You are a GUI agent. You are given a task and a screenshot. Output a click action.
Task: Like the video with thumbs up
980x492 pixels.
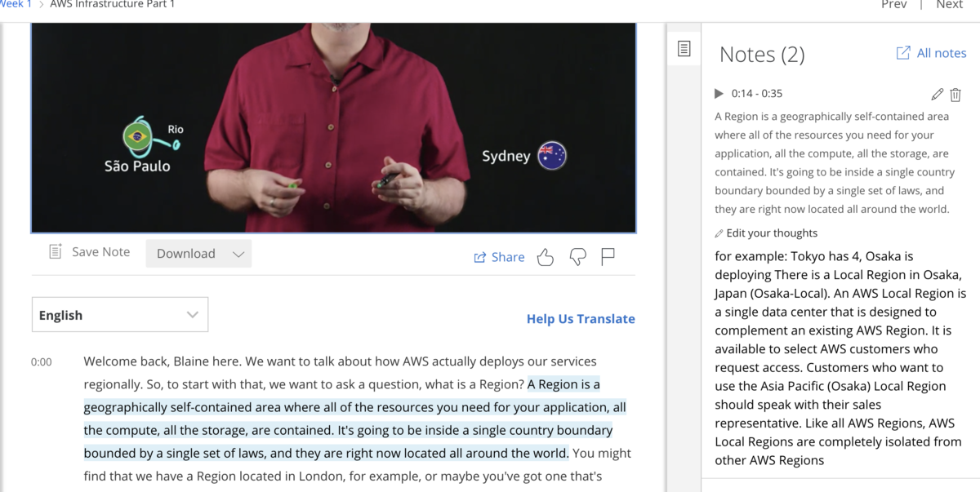[x=546, y=257]
